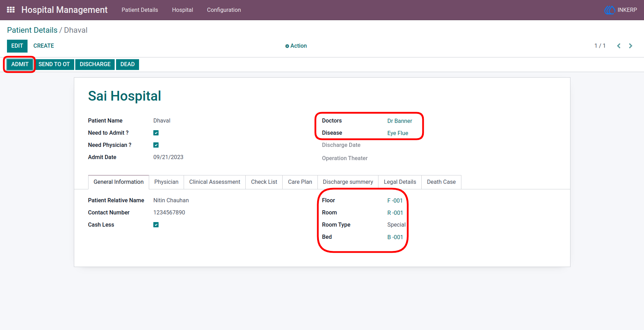644x330 pixels.
Task: Toggle the Need to Admit checkbox
Action: [x=156, y=133]
